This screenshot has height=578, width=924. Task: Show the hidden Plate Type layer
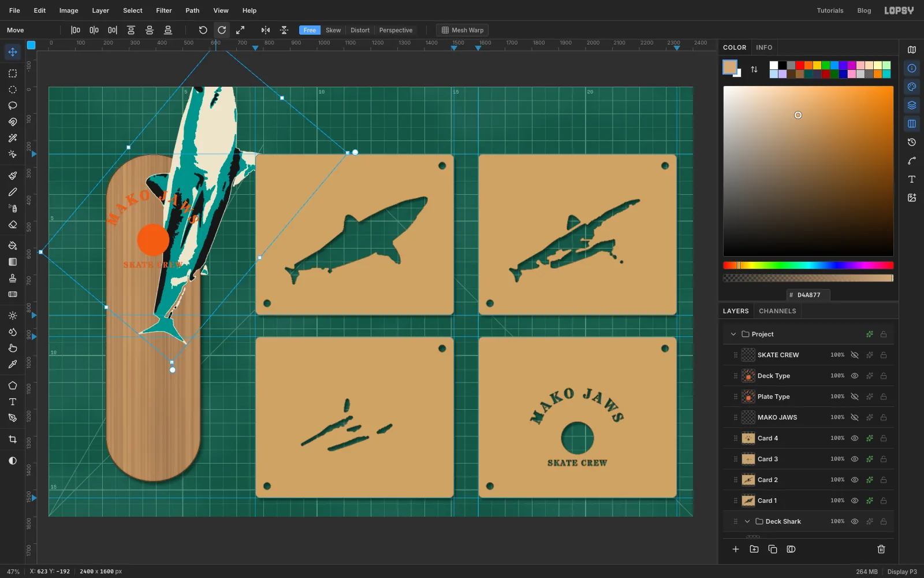[855, 397]
